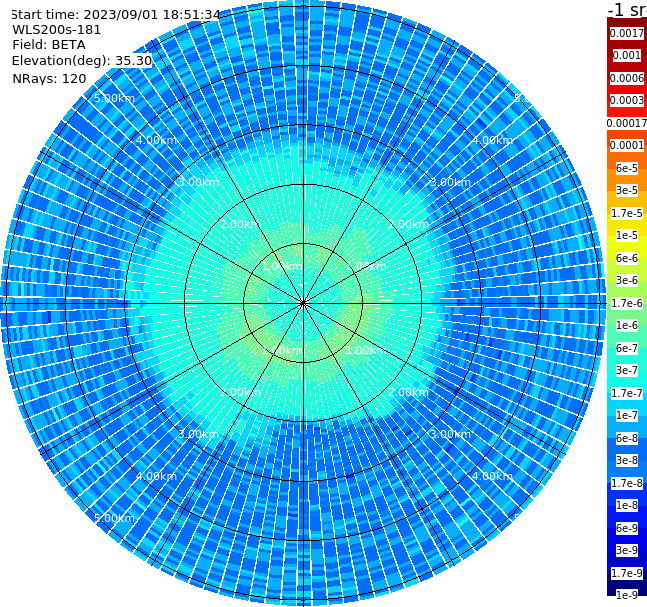Click the lower-left 4.00km range label
The width and height of the screenshot is (647, 607).
click(156, 477)
